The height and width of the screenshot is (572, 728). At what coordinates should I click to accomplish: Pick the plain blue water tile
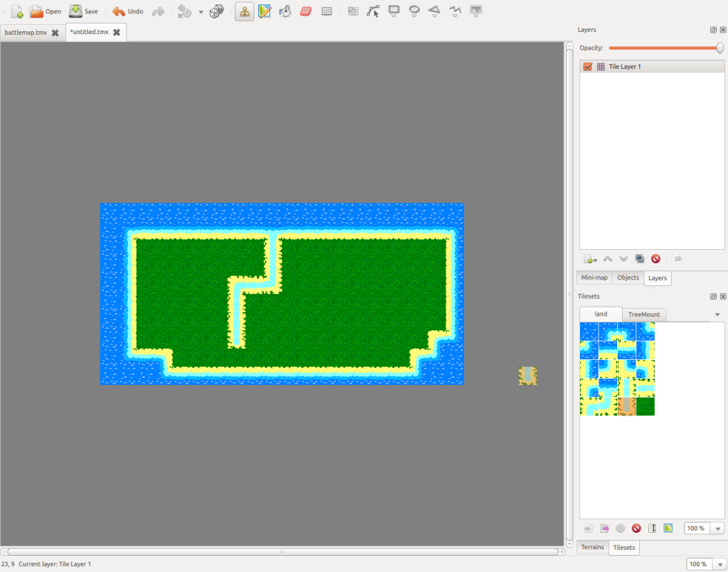(x=589, y=332)
